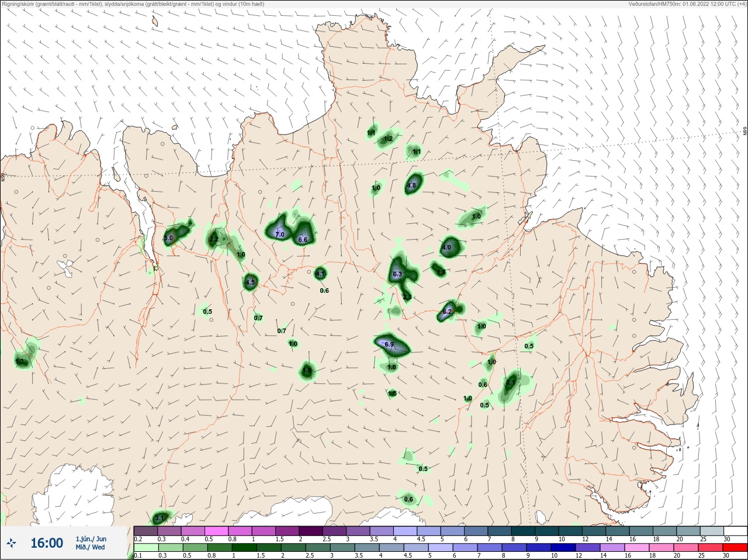Click the 4.1 precipitation value
Screen dimensions: 748x560
tap(320, 274)
